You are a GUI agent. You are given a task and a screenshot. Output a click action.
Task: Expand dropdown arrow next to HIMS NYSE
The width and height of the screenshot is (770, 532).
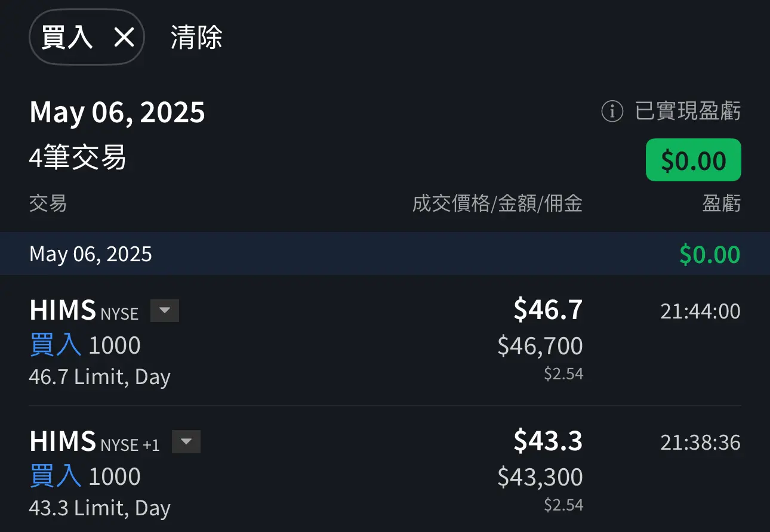165,311
